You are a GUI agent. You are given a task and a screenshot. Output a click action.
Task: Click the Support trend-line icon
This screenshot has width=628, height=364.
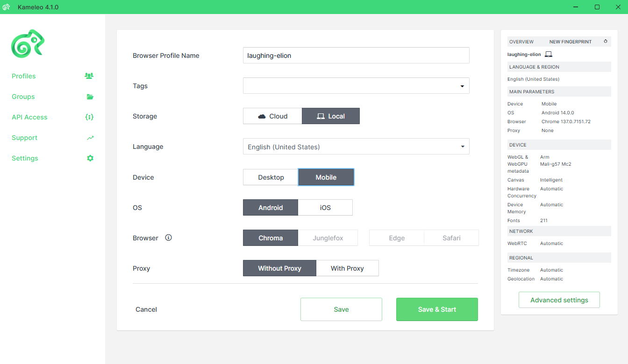point(90,138)
